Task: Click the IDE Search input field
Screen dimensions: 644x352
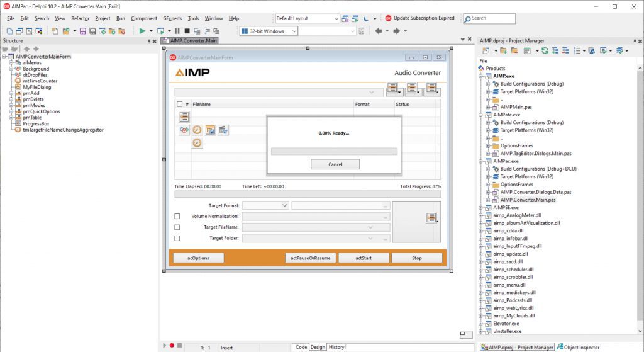Action: tap(489, 18)
